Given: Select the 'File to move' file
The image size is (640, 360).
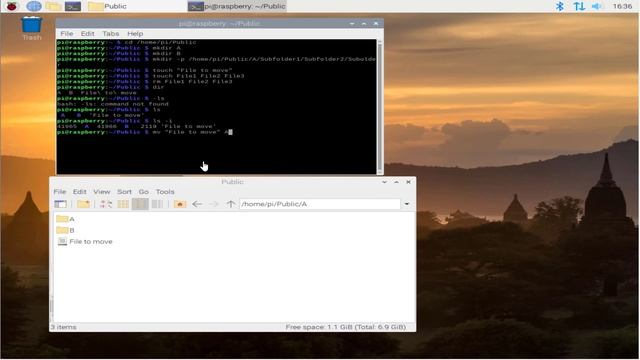Looking at the screenshot, I should 85,241.
